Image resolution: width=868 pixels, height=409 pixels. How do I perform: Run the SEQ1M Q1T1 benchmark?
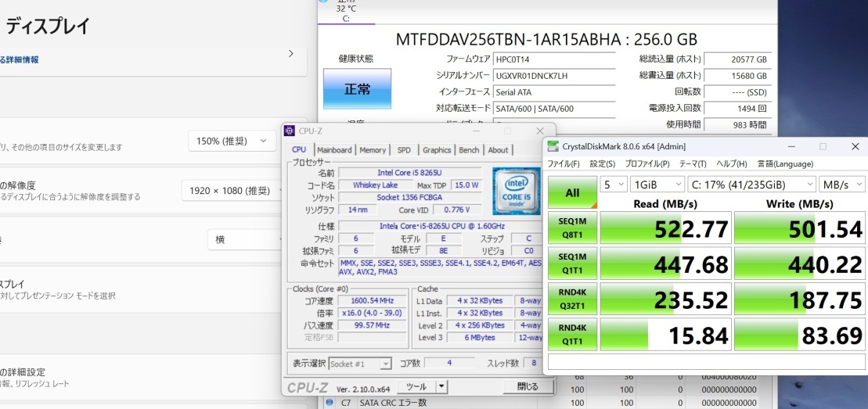pos(572,263)
